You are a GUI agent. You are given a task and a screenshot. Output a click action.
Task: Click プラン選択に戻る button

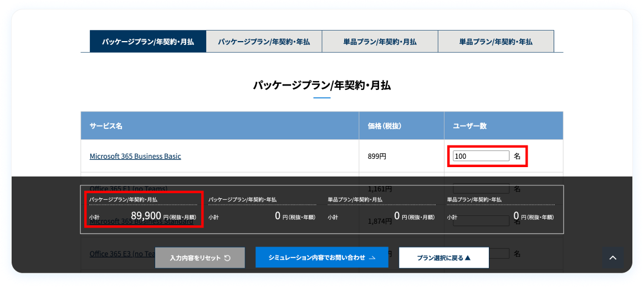tap(444, 258)
